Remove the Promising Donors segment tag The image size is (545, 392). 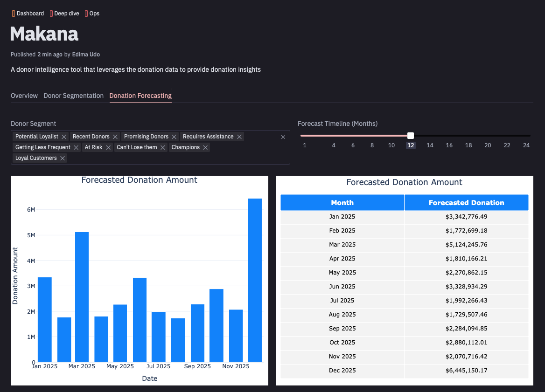click(174, 137)
